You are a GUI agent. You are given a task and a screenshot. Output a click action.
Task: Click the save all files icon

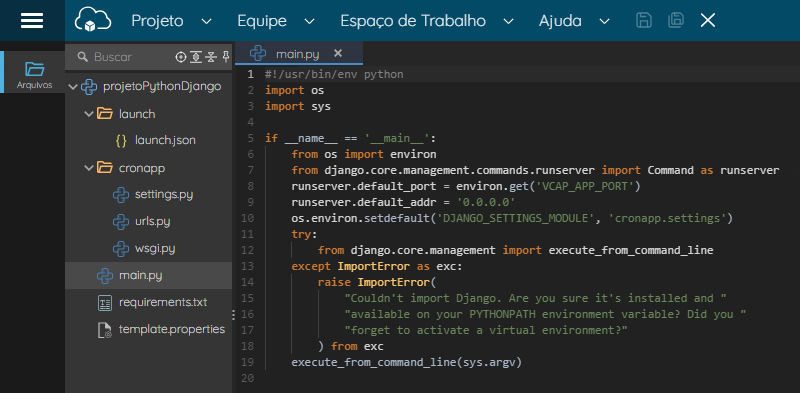click(x=676, y=20)
